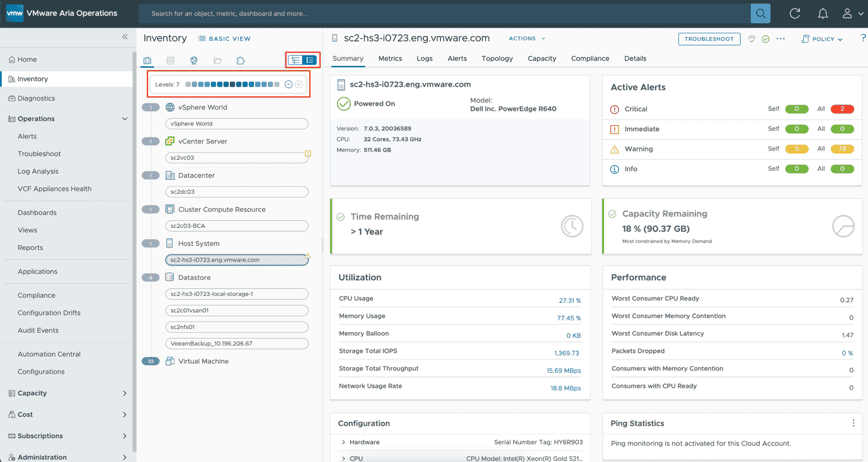The width and height of the screenshot is (868, 462).
Task: Click the question mark help icon
Action: [x=863, y=38]
